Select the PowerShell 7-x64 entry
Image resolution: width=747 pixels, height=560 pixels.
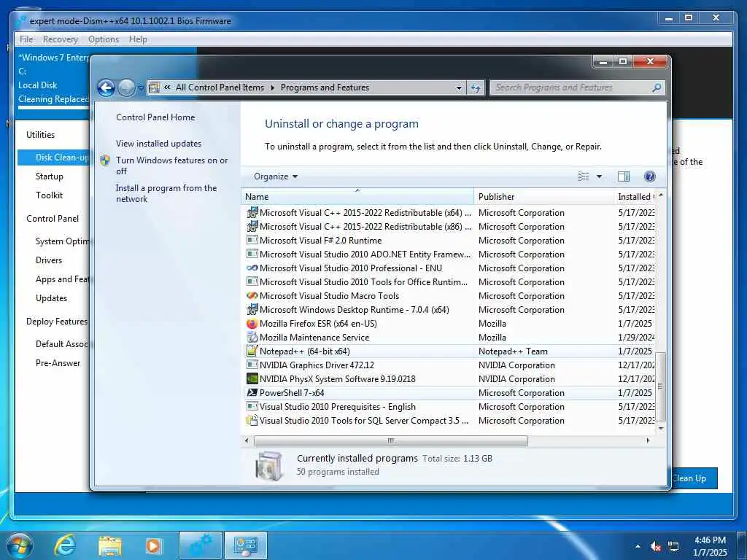(x=449, y=393)
